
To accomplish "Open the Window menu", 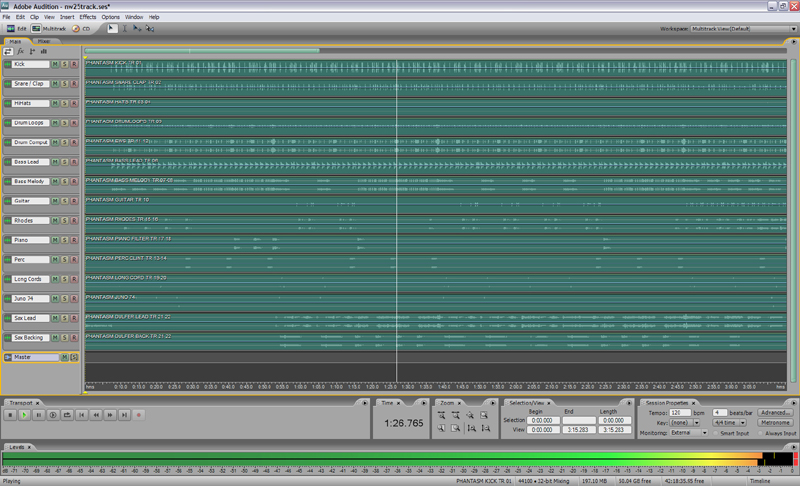I will tap(134, 17).
